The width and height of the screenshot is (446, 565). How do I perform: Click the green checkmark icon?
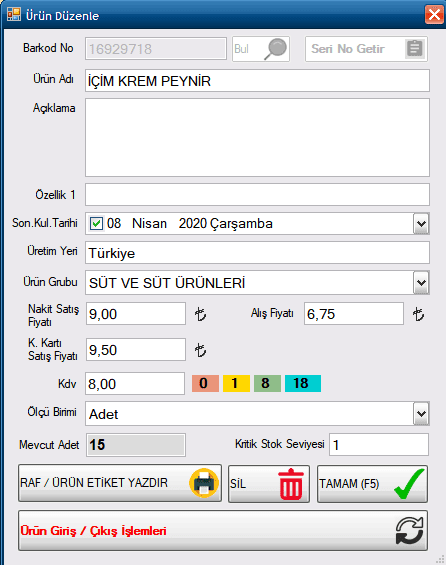(x=409, y=484)
